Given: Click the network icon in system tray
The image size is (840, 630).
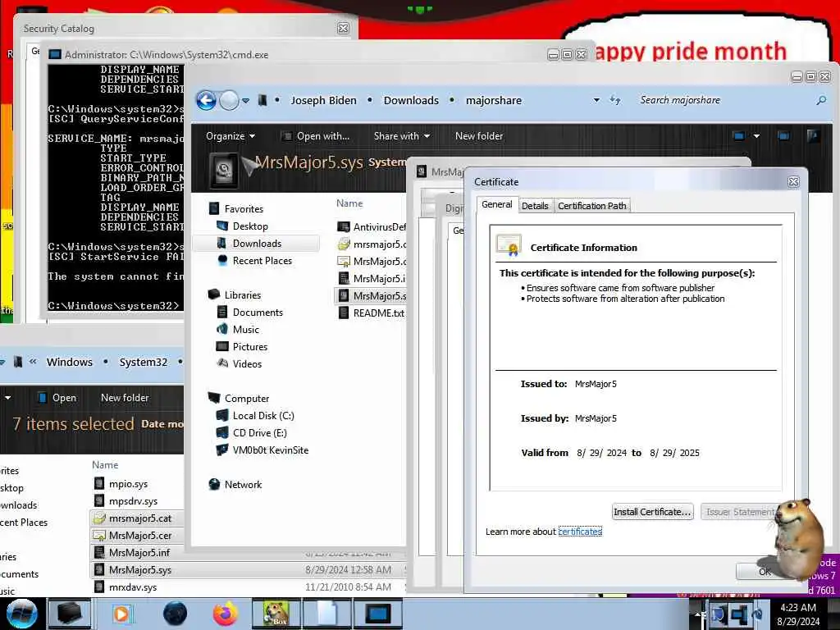Looking at the screenshot, I should 738,614.
